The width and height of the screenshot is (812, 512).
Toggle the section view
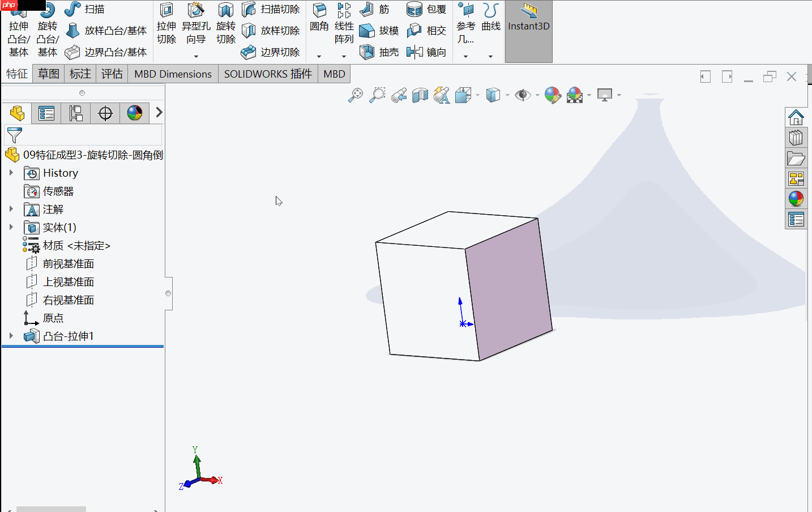420,95
